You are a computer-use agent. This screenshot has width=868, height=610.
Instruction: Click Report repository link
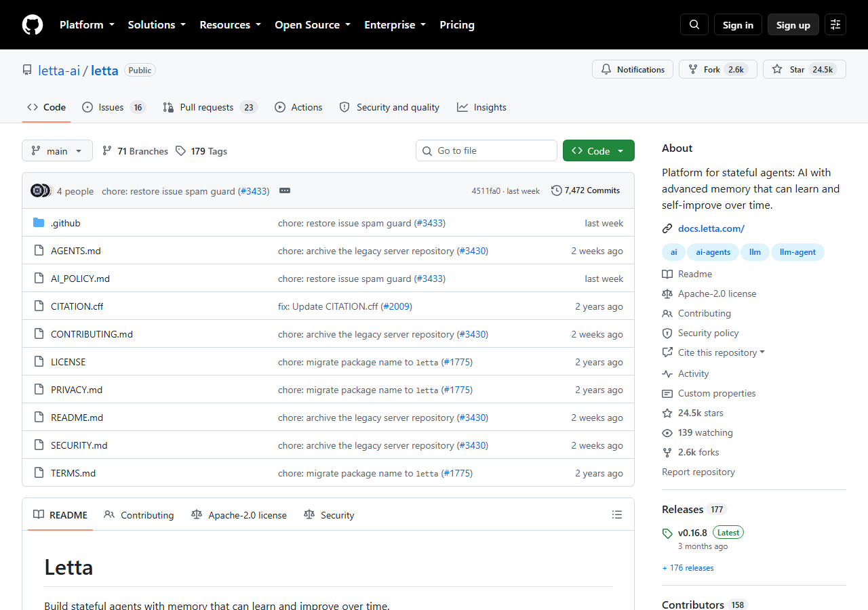click(x=698, y=472)
